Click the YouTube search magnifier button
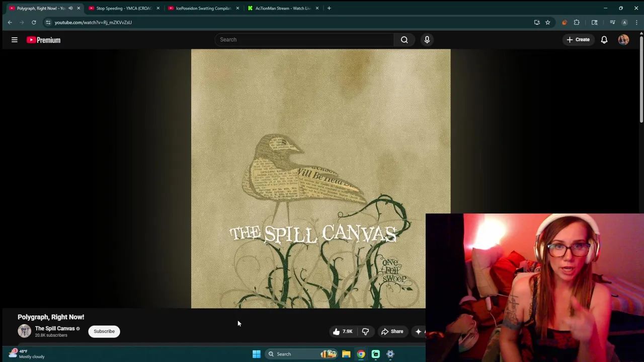The image size is (644, 362). (404, 40)
